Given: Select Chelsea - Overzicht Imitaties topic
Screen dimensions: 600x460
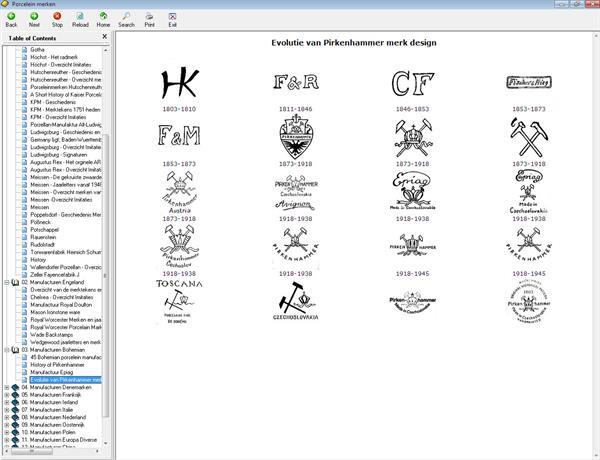Looking at the screenshot, I should (62, 297).
